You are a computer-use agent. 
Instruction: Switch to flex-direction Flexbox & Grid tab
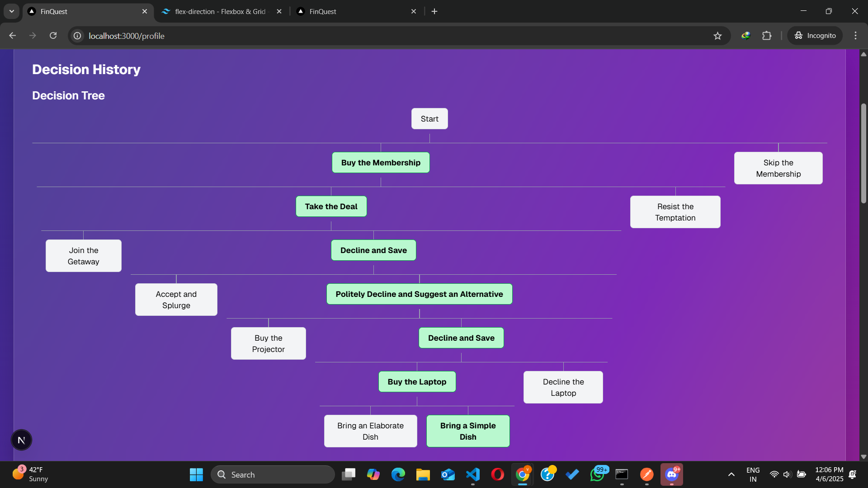(220, 11)
